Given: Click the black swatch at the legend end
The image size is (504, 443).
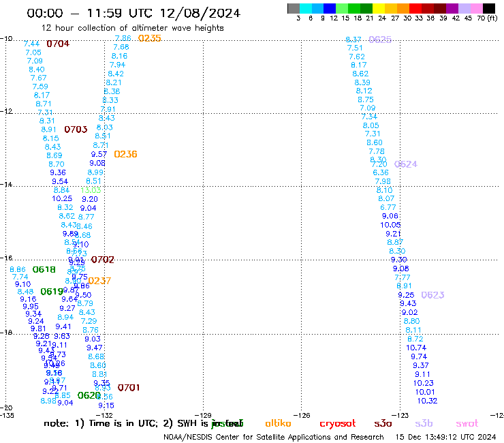Looking at the screenshot, I should [x=488, y=8].
